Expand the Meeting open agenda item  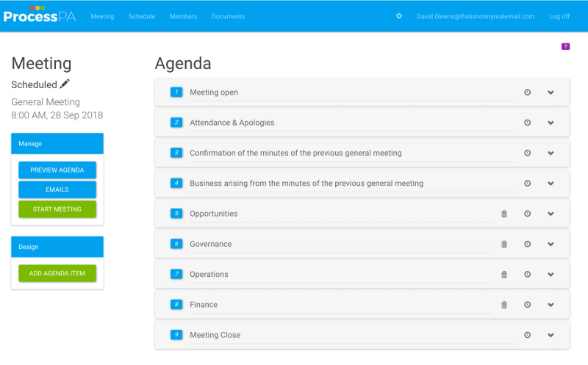click(x=551, y=93)
